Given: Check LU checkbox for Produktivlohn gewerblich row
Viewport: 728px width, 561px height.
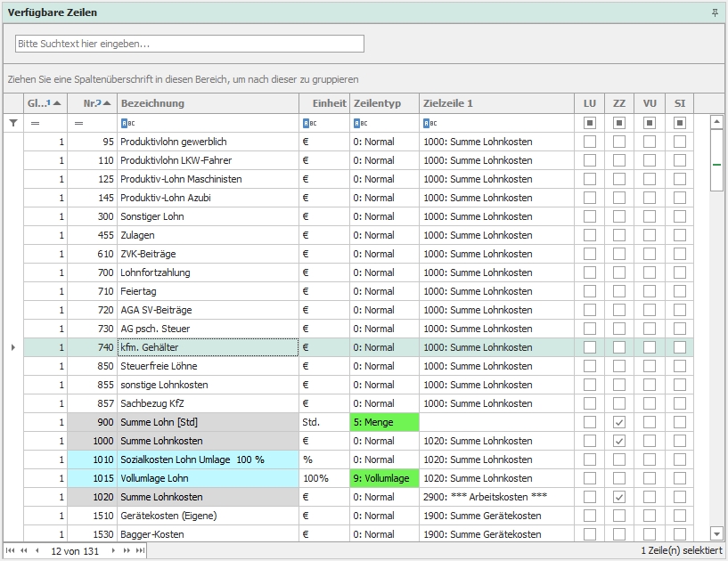Looking at the screenshot, I should (x=589, y=142).
